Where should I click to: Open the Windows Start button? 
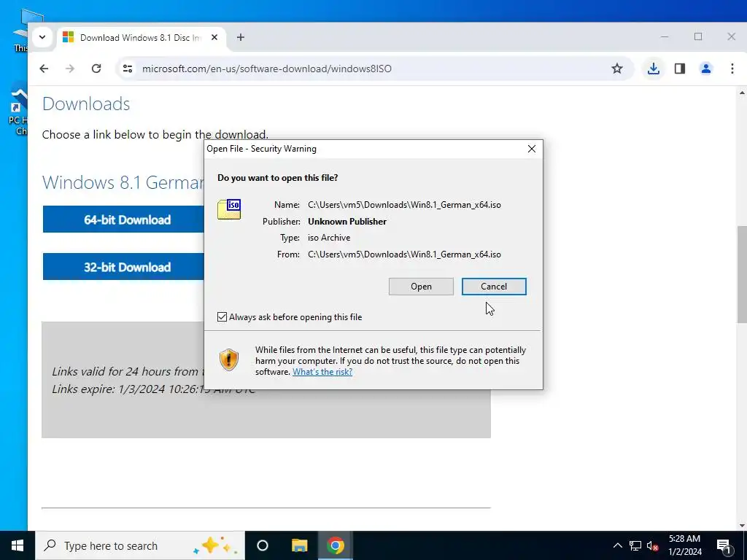point(18,545)
